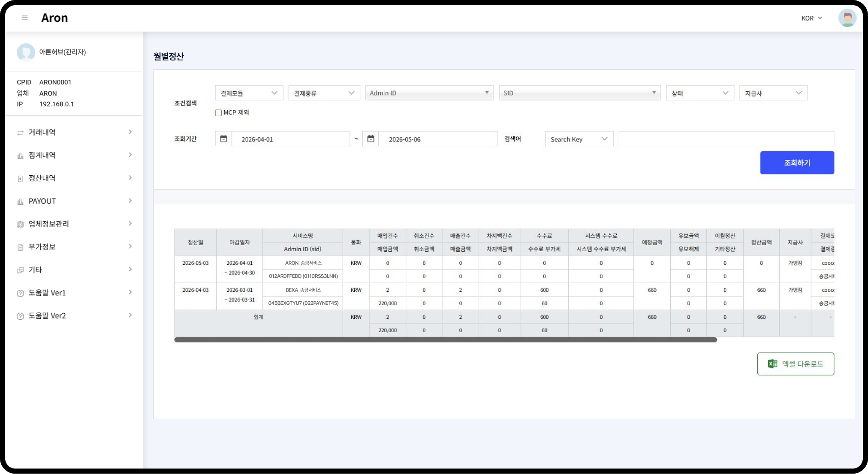The image size is (868, 474).
Task: Click the 엑셀 다운로드 button
Action: 796,364
